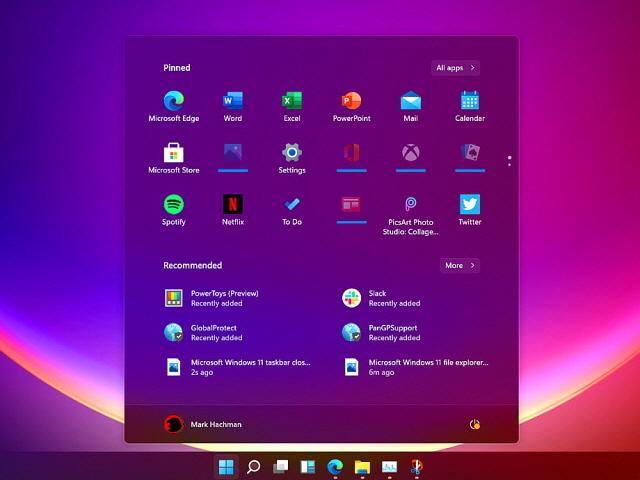This screenshot has height=480, width=640.
Task: Open Mark Hachman user account menu
Action: [x=203, y=424]
